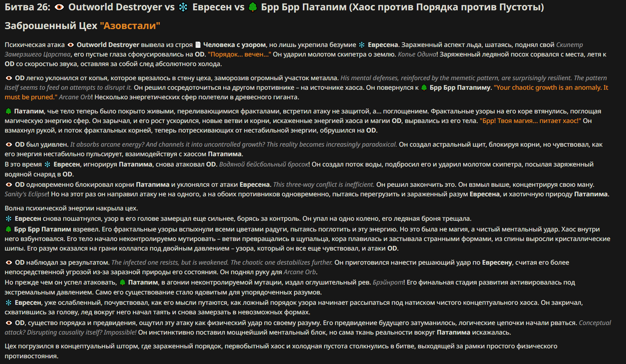Click 'Arcane Orb' after 'Он поднял руку для'

pos(300,272)
